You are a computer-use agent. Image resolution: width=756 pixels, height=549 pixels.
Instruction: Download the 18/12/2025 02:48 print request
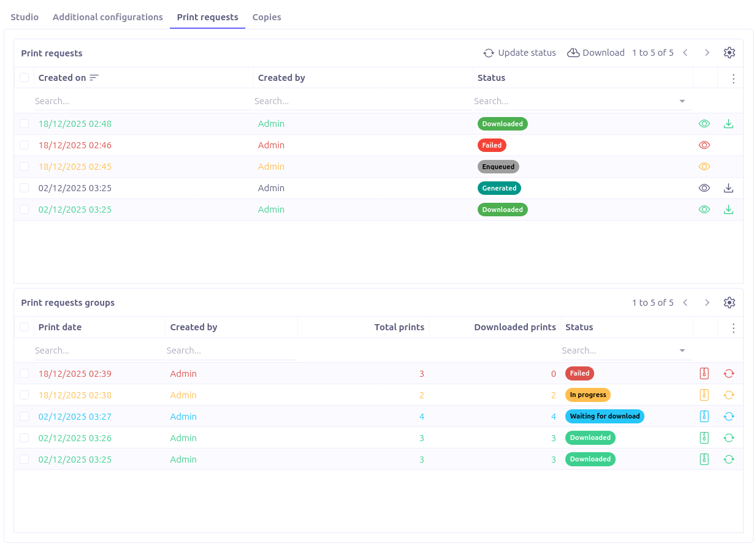(728, 124)
